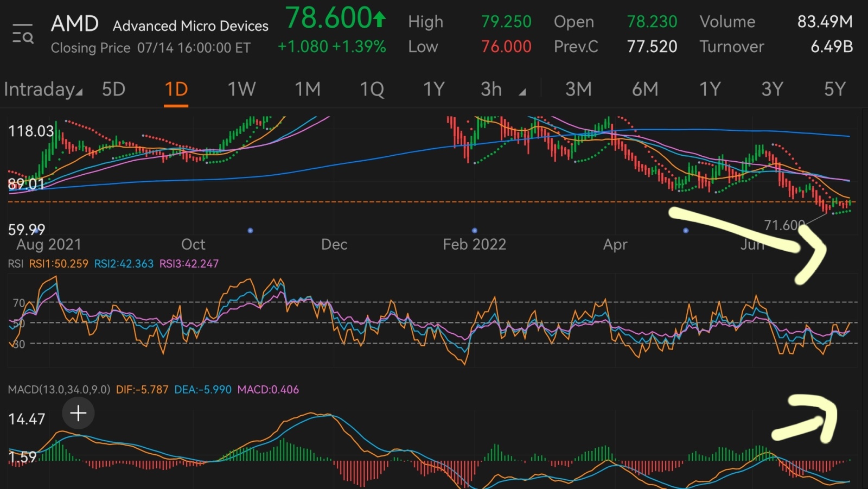
Task: Click the Turnover value 6.49B
Action: (x=832, y=47)
